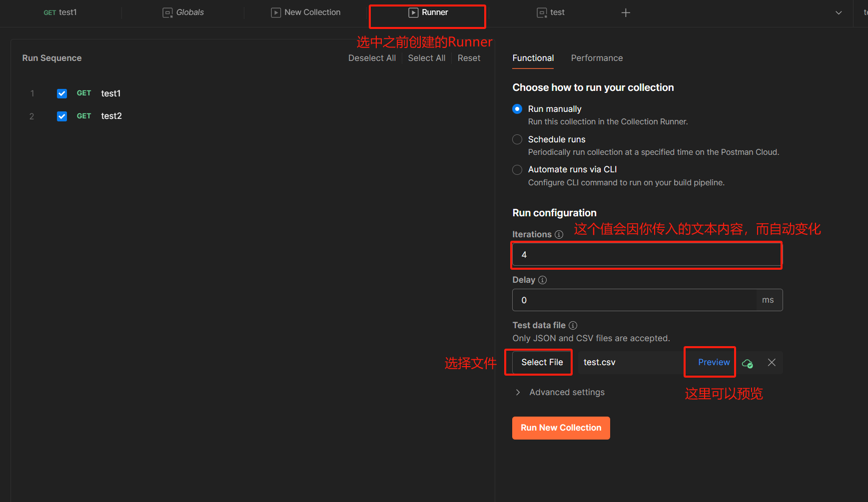Open the test1 GET request tab
This screenshot has width=868, height=502.
pos(60,12)
